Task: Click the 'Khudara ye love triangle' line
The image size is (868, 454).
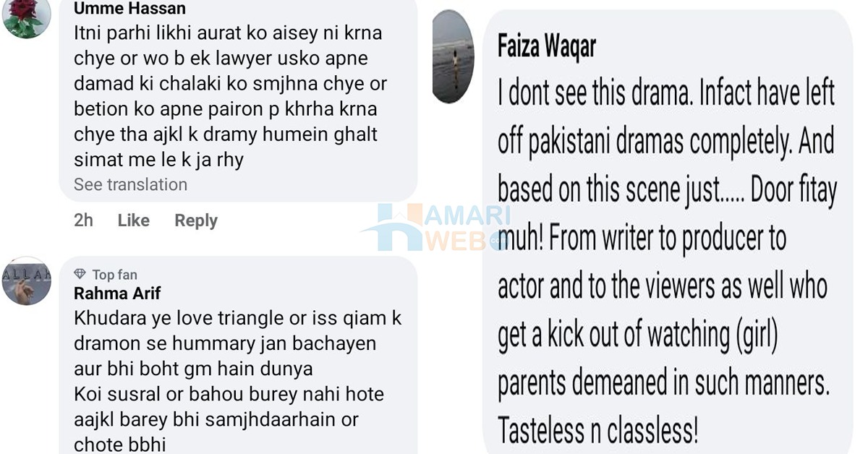Action: coord(237,318)
